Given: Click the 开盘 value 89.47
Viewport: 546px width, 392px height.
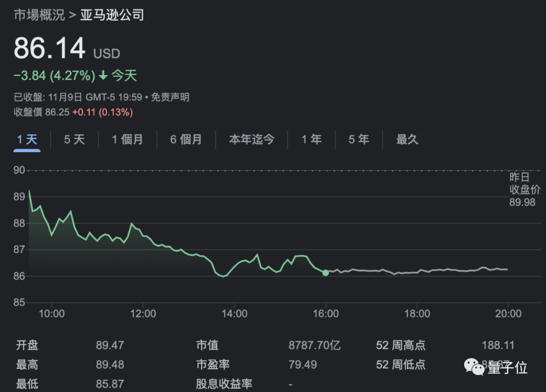Looking at the screenshot, I should tap(110, 346).
